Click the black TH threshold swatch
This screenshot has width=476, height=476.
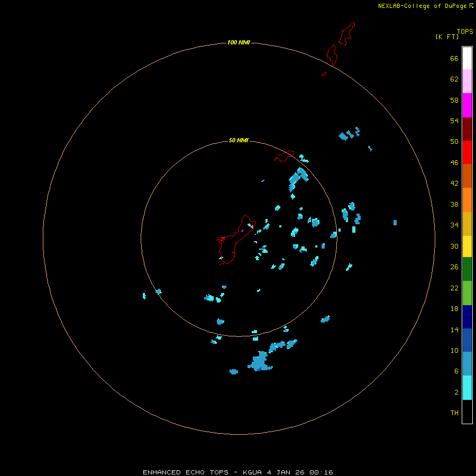[467, 411]
